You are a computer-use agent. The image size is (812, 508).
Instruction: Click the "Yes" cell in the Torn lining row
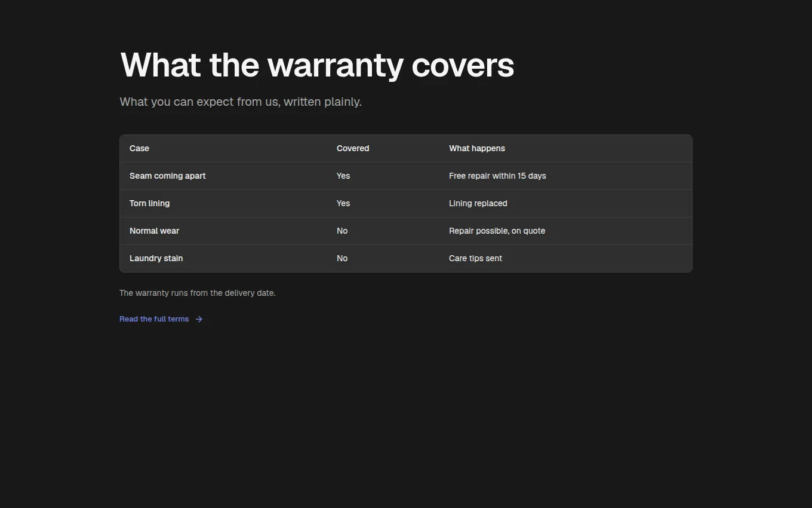383,203
